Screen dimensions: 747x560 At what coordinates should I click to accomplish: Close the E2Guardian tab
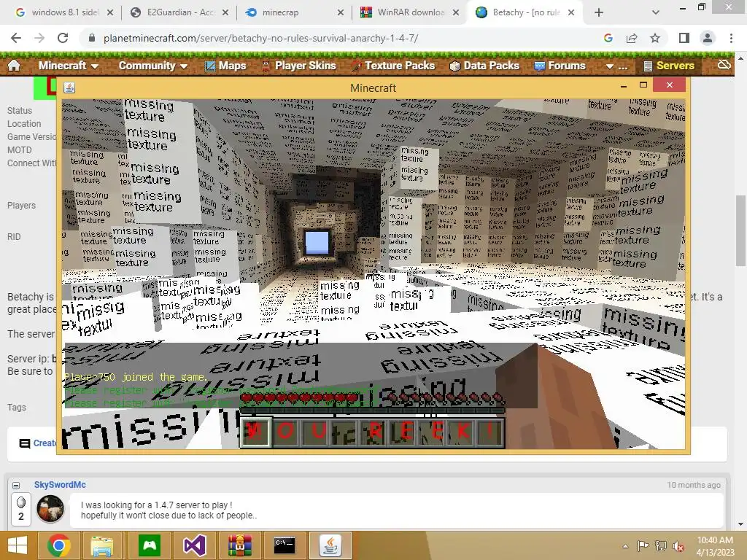(x=225, y=13)
